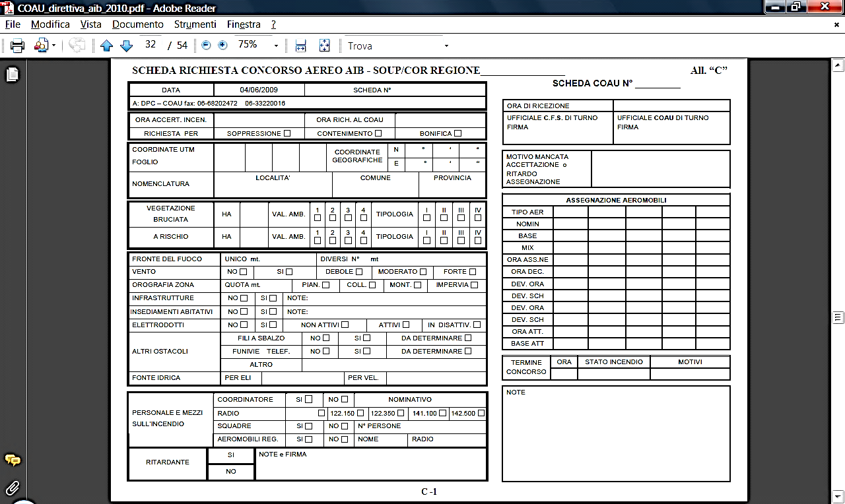Screen dimensions: 845x504
Task: Check DA DETERMINARE for FUNIVIE TELEF.
Action: (468, 351)
